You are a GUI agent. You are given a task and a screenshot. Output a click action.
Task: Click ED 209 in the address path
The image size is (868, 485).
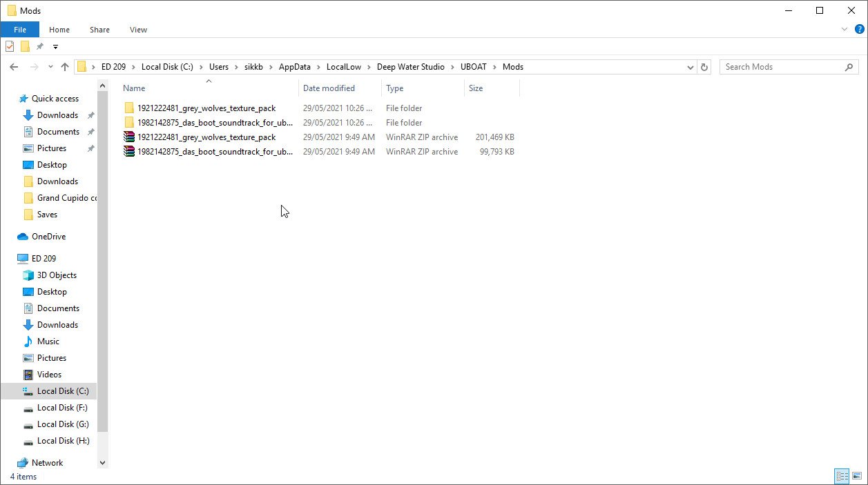click(x=113, y=67)
